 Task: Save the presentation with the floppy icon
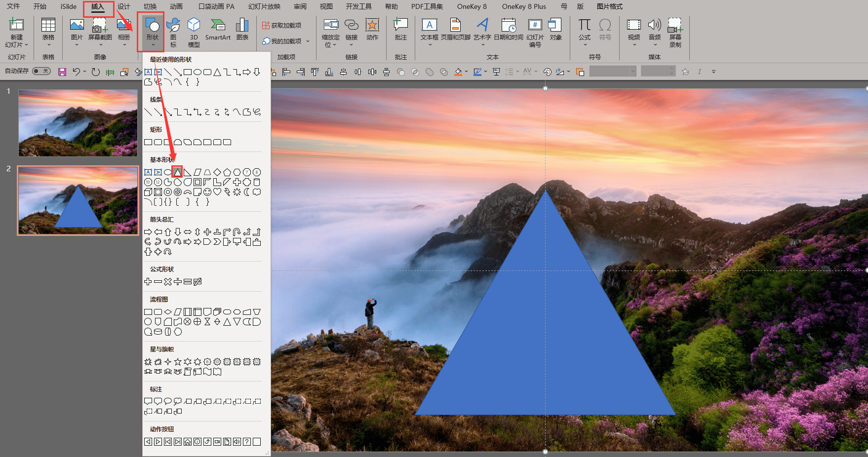62,72
